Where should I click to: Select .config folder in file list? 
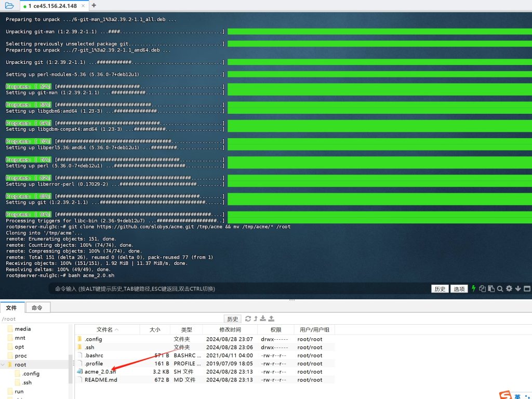[94, 339]
